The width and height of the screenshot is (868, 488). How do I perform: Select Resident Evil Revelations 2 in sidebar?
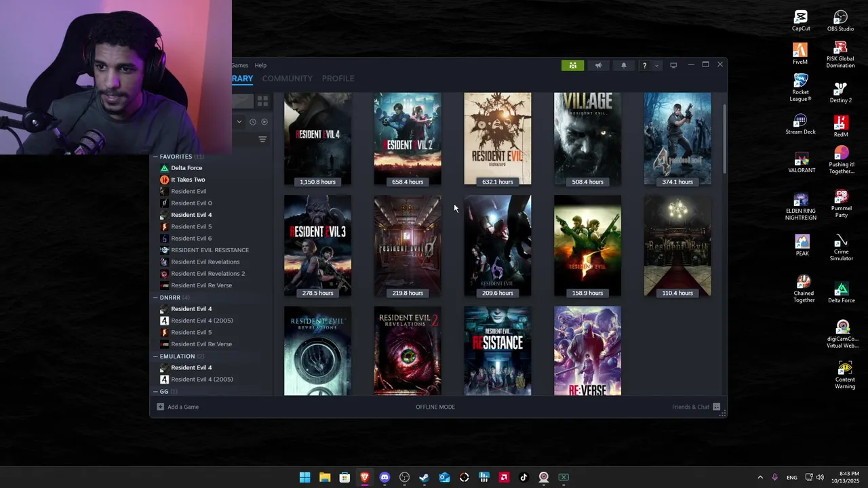click(208, 273)
